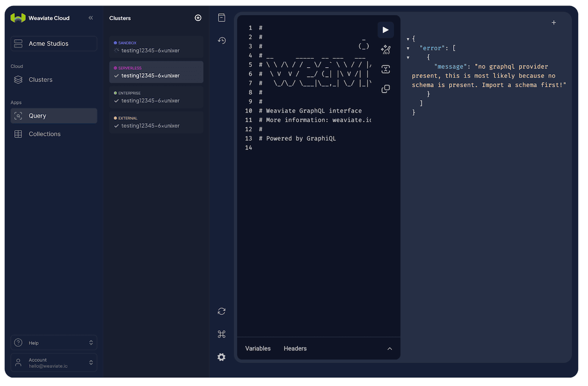Click the Prettify query icon
This screenshot has width=588, height=386.
coord(386,50)
